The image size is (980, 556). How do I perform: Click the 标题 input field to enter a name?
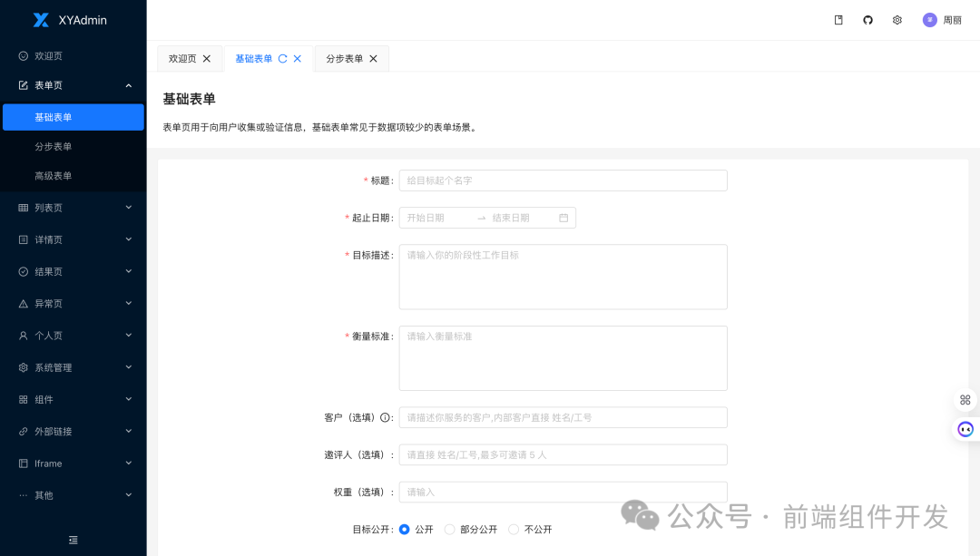563,180
